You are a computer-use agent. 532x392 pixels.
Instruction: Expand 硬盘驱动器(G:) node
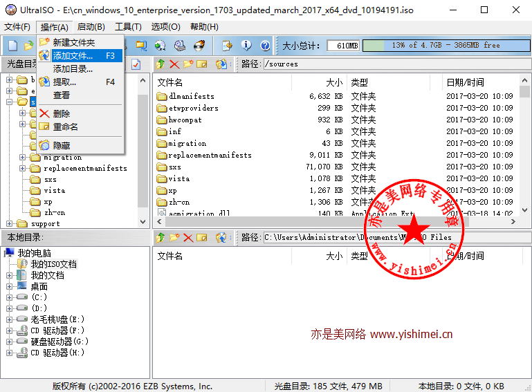click(9, 342)
